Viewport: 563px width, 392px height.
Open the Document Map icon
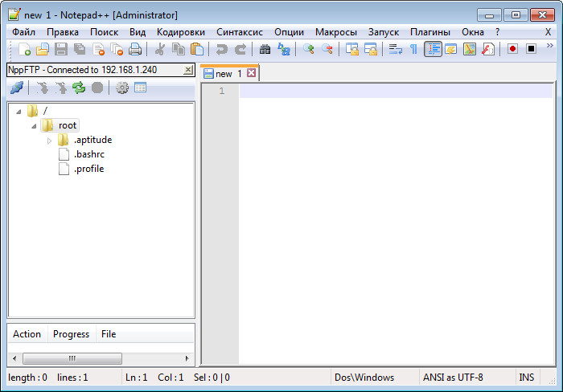point(470,49)
